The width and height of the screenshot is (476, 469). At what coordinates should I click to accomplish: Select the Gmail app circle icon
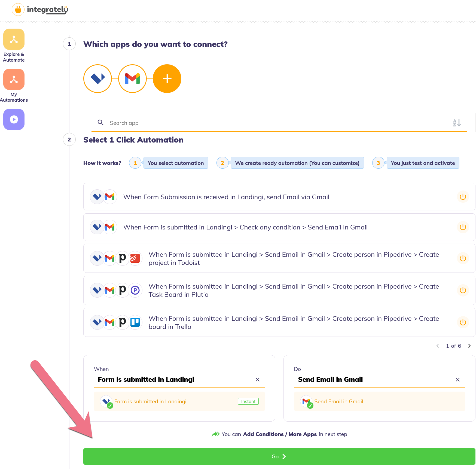pyautogui.click(x=132, y=79)
